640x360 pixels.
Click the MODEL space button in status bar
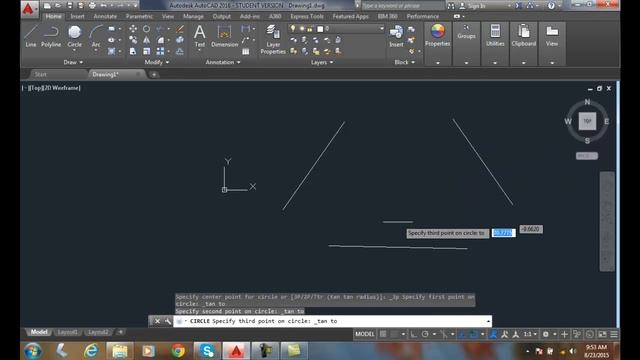[364, 334]
